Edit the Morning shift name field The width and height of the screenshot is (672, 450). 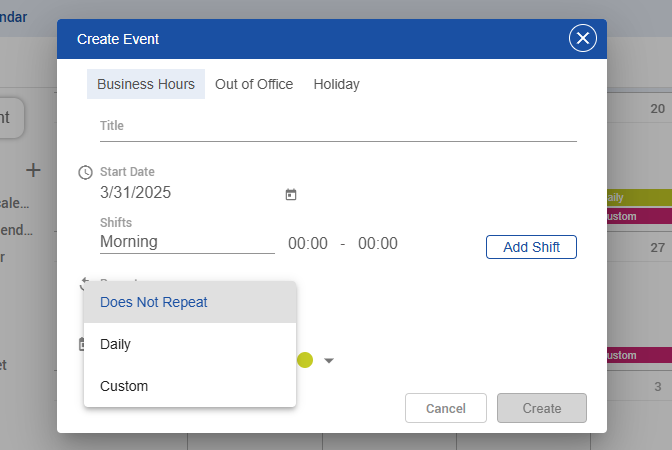coord(186,241)
